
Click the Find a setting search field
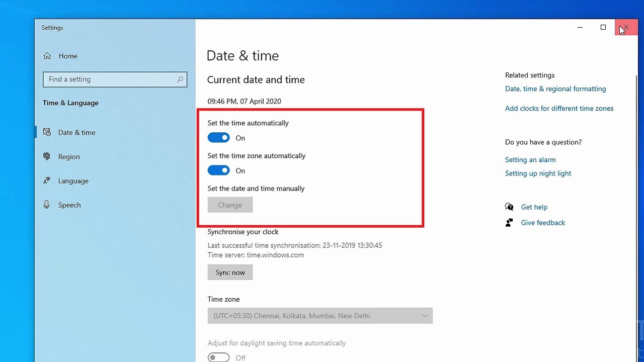pos(110,79)
